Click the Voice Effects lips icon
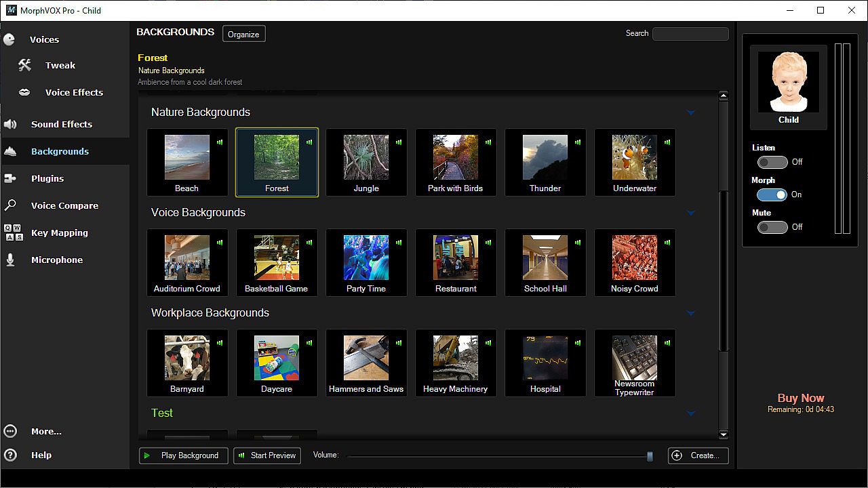Image resolution: width=868 pixels, height=488 pixels. tap(25, 92)
